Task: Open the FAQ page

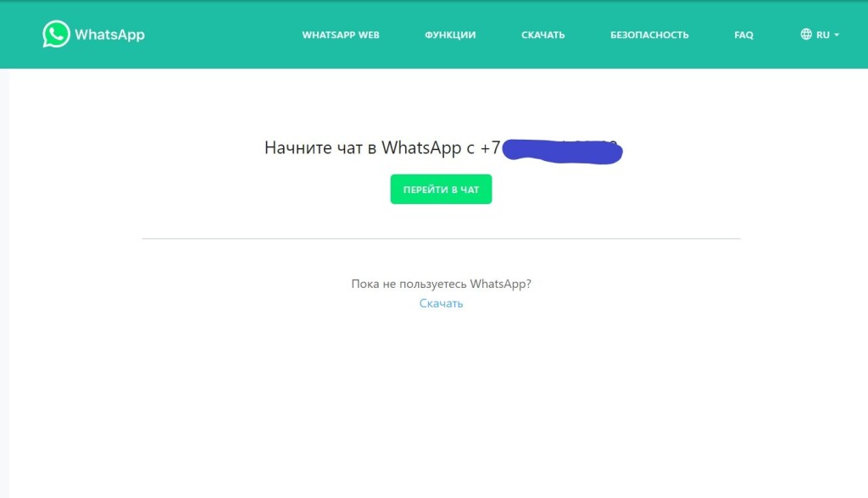Action: click(x=743, y=35)
